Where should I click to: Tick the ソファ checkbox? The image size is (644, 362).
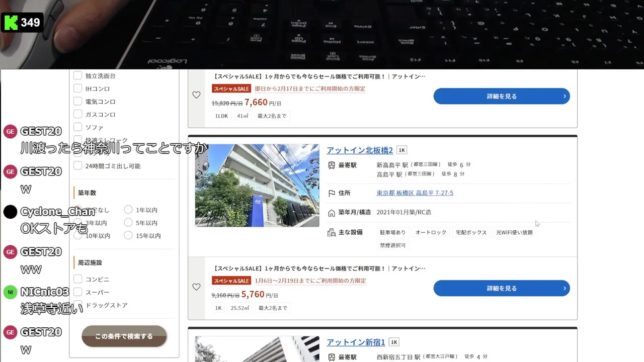(x=77, y=127)
